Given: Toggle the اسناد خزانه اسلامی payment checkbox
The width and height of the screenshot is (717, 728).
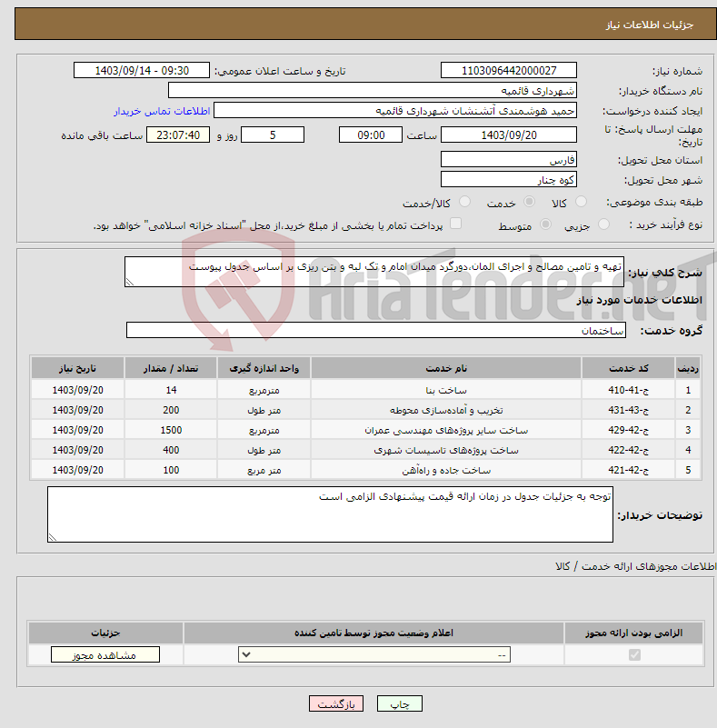Looking at the screenshot, I should pos(455,224).
